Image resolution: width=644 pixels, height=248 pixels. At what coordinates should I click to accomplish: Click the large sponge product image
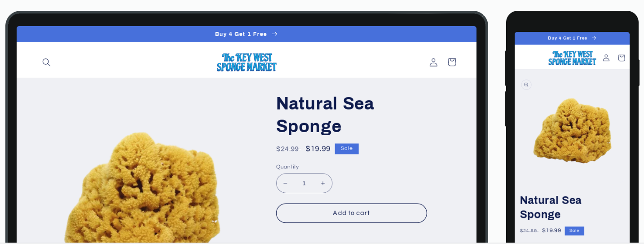click(x=143, y=189)
